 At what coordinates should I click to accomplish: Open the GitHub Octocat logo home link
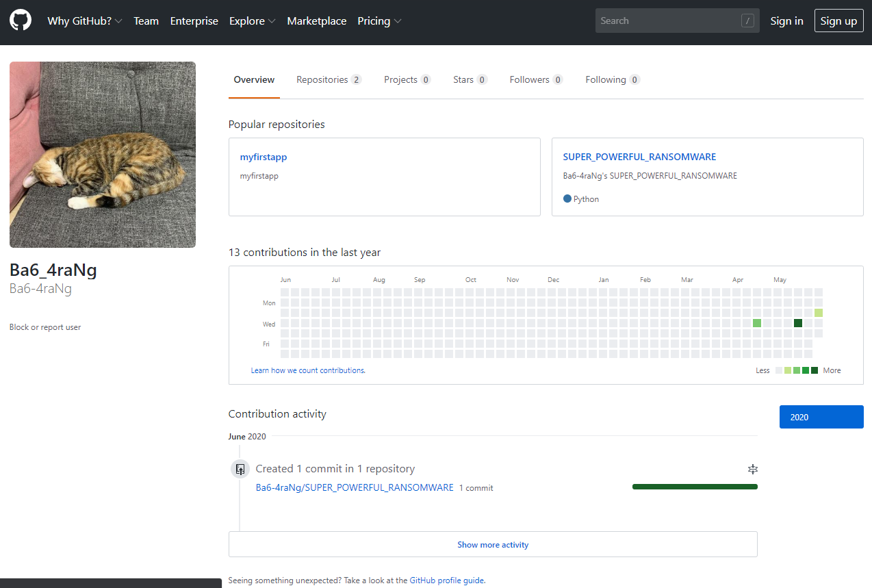coord(21,21)
